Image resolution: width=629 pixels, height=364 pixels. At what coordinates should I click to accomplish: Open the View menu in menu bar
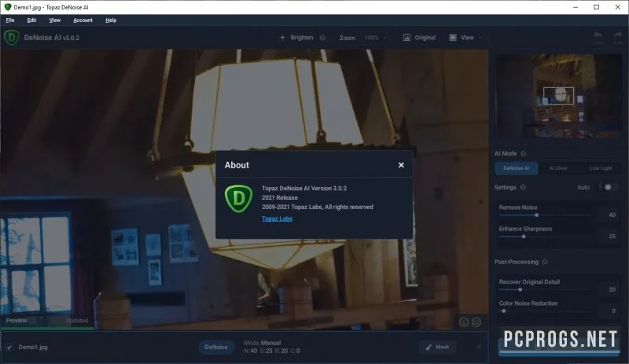[x=54, y=20]
